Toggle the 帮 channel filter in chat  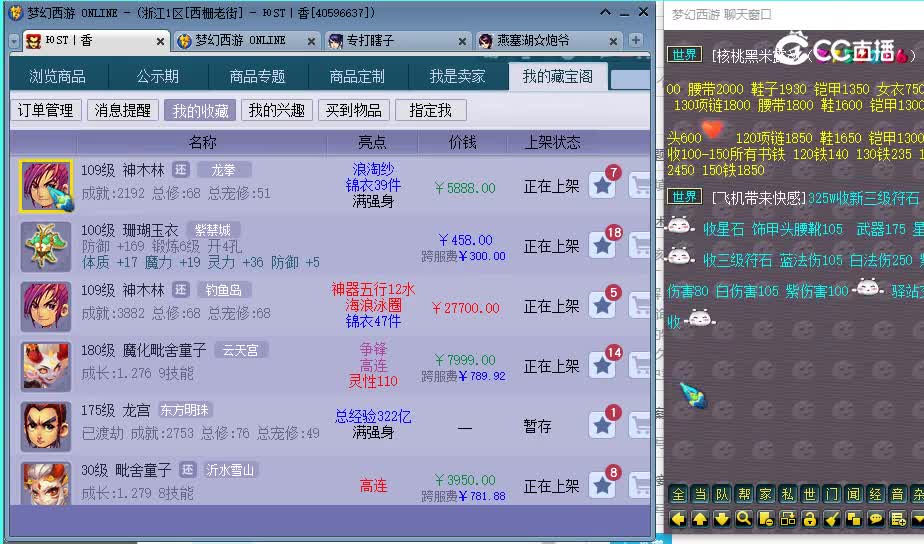[x=744, y=494]
